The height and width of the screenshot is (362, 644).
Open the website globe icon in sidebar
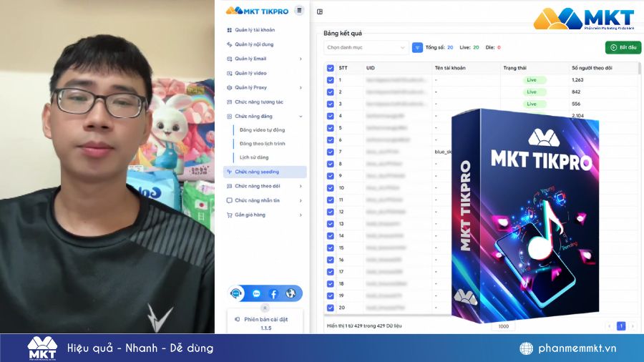coord(291,293)
